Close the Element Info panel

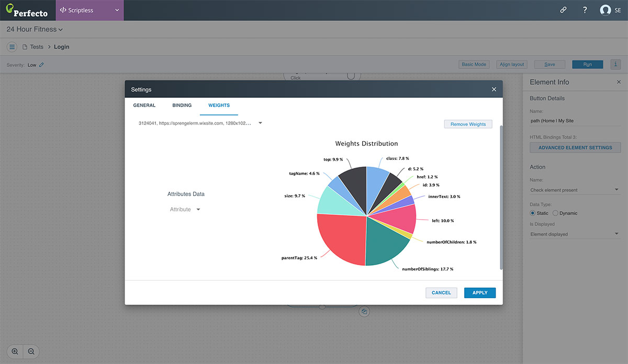point(619,82)
